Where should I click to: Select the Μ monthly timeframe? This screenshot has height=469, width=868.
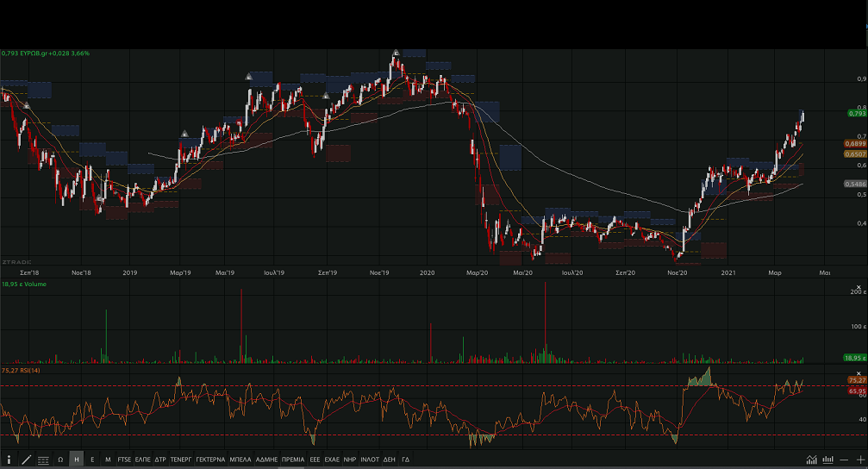(x=108, y=460)
